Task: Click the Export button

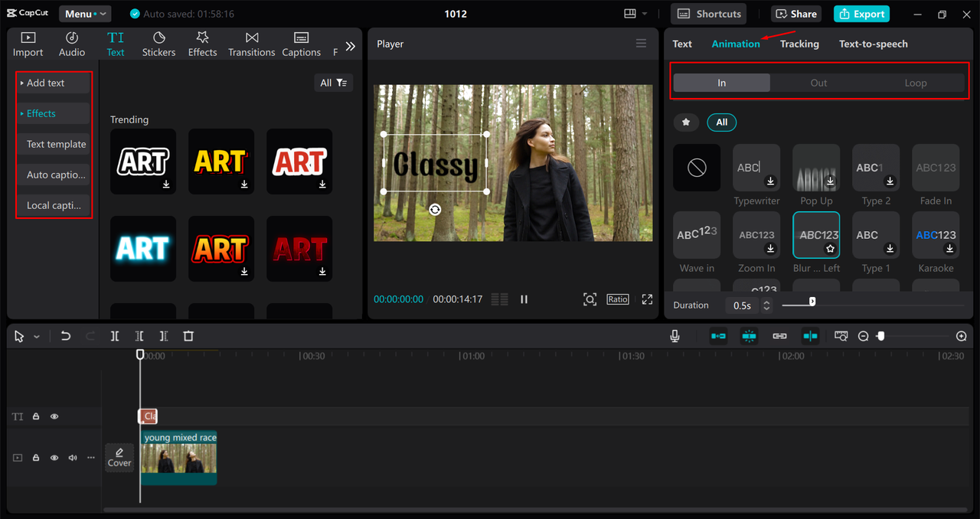Action: (x=862, y=14)
